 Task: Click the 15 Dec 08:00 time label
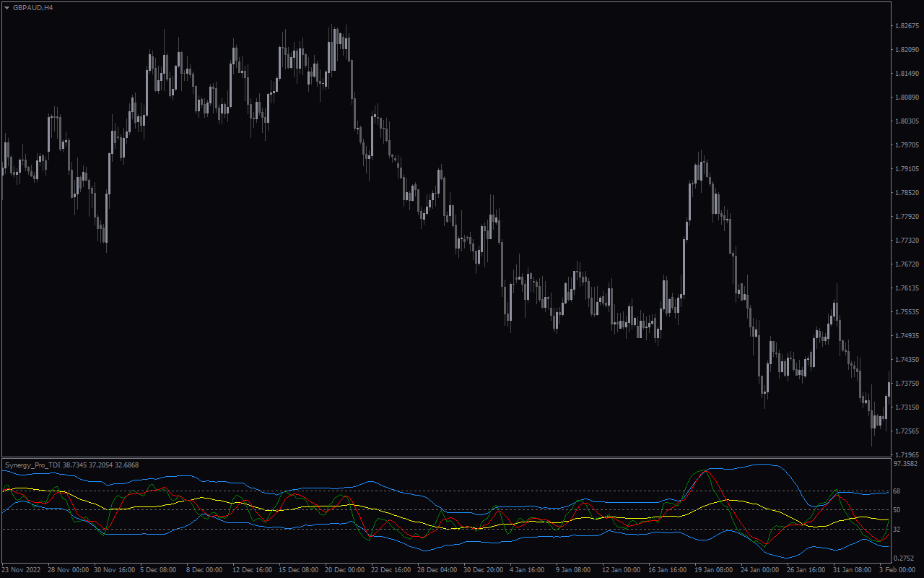click(299, 570)
